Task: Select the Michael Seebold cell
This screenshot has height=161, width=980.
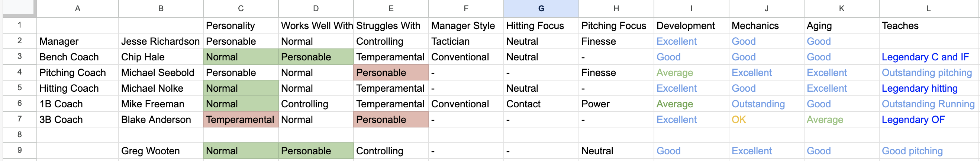Action: (x=161, y=73)
